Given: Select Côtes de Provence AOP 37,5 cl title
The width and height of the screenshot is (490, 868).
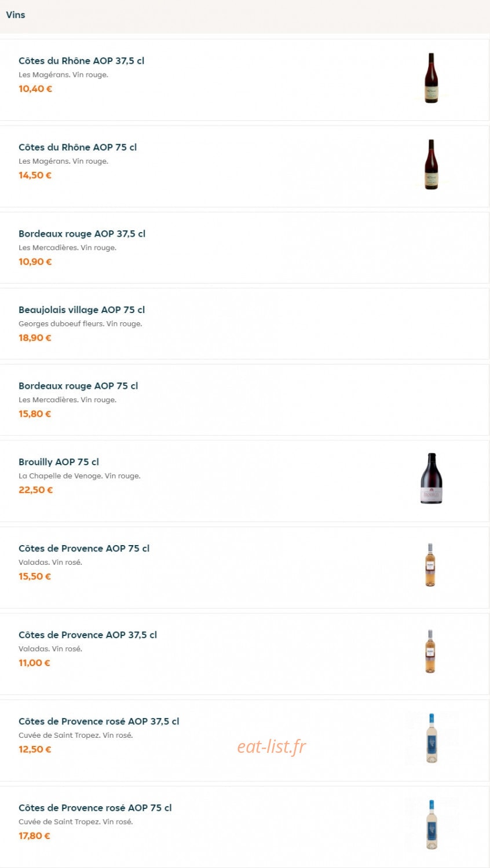Looking at the screenshot, I should tap(88, 635).
